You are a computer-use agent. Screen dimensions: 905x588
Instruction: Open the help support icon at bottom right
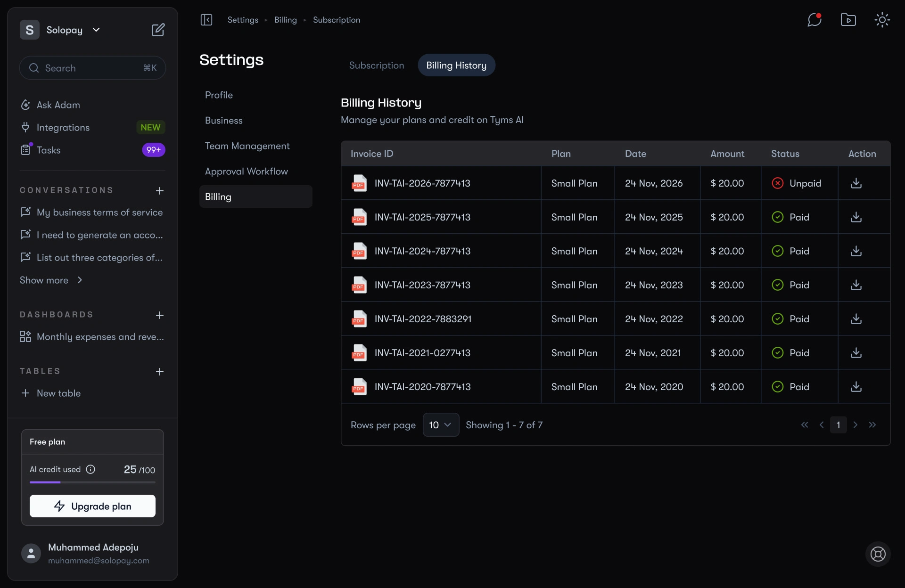pyautogui.click(x=877, y=554)
